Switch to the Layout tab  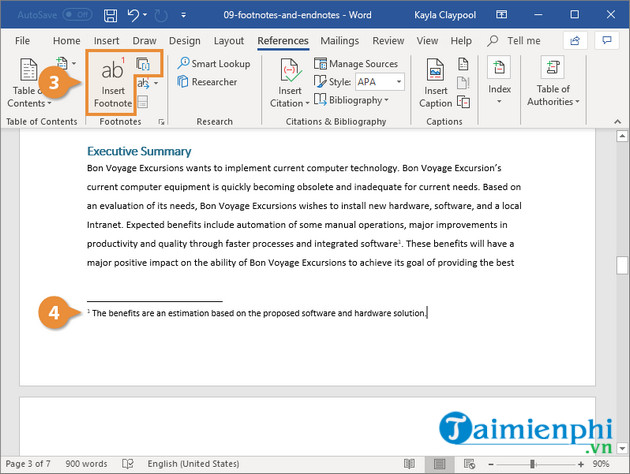click(x=229, y=41)
